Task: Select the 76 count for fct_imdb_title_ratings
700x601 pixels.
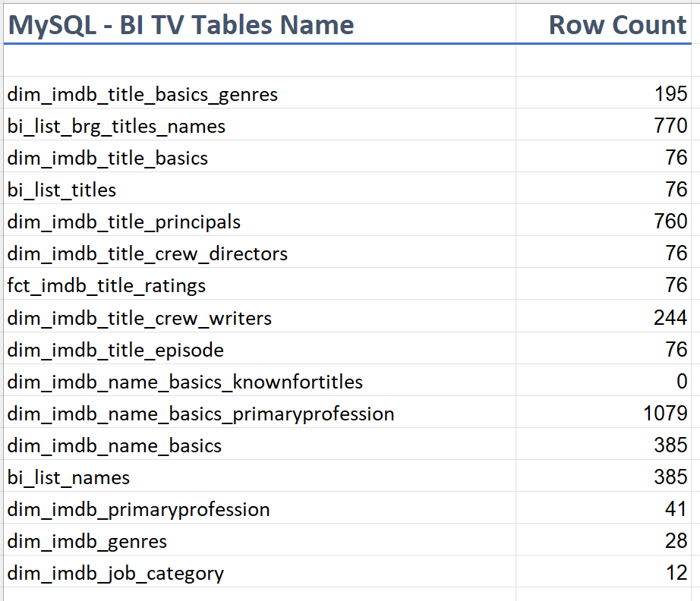Action: point(604,284)
